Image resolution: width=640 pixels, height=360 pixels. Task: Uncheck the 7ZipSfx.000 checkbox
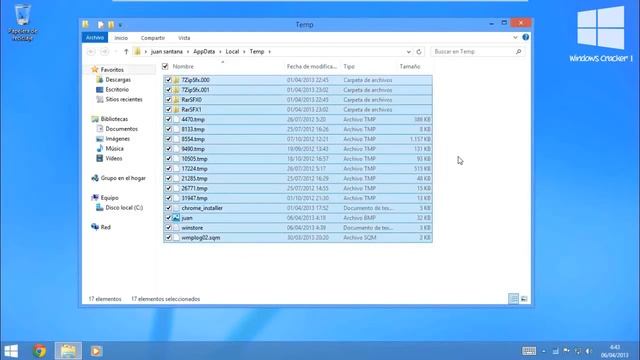(x=168, y=80)
